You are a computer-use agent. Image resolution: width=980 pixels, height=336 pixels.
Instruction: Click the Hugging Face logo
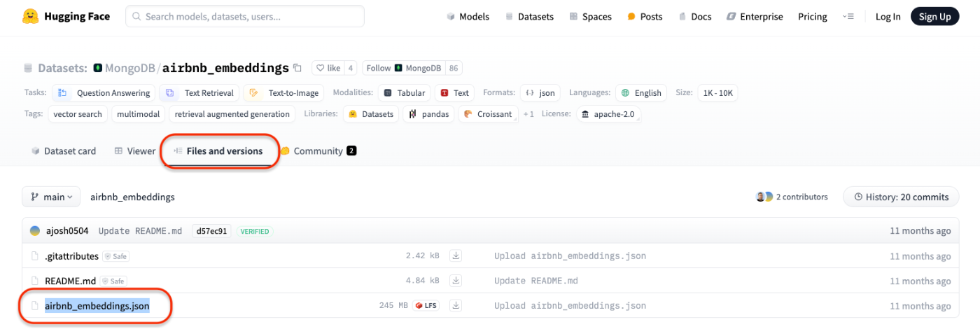click(x=66, y=16)
